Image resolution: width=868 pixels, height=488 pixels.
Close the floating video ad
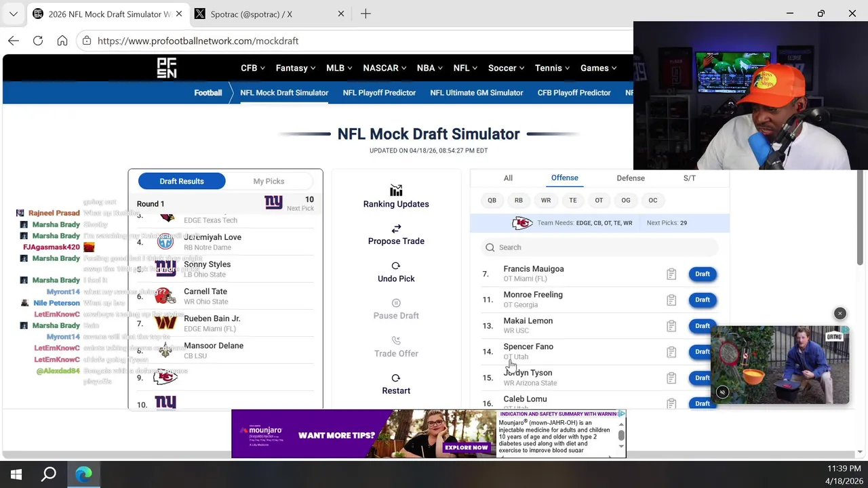coord(840,314)
